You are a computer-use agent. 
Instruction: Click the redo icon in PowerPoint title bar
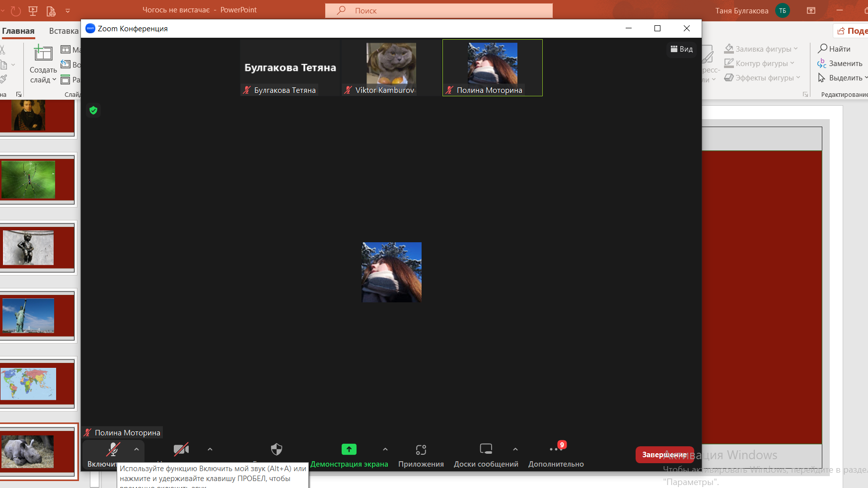click(16, 10)
